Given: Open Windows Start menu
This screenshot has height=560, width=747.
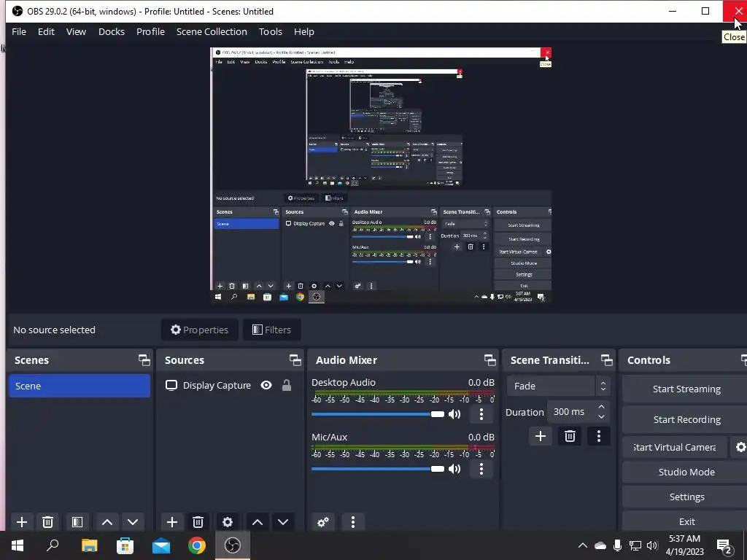Looking at the screenshot, I should tap(18, 545).
